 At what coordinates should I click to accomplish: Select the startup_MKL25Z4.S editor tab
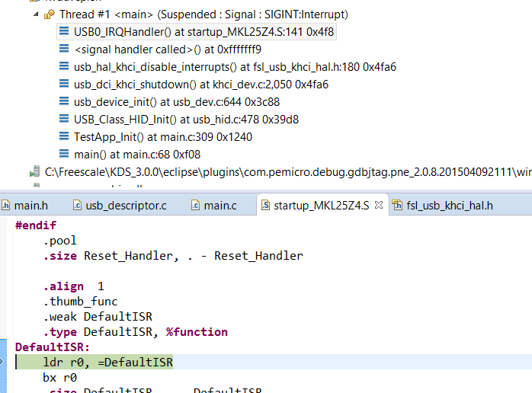tap(321, 206)
